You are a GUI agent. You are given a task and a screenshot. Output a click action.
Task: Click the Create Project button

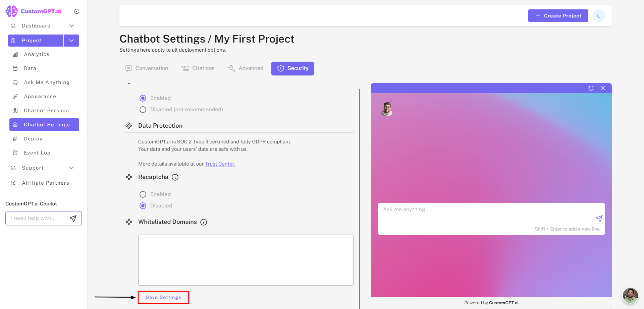pyautogui.click(x=558, y=16)
